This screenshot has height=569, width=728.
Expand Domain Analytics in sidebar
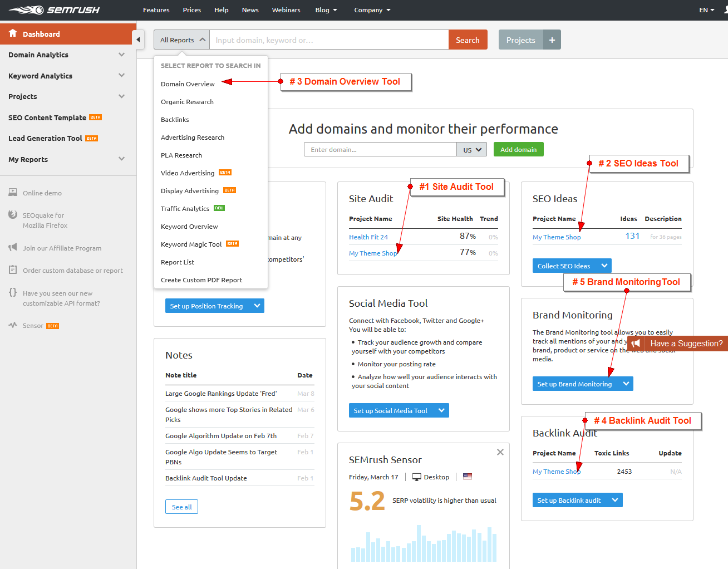click(x=121, y=55)
